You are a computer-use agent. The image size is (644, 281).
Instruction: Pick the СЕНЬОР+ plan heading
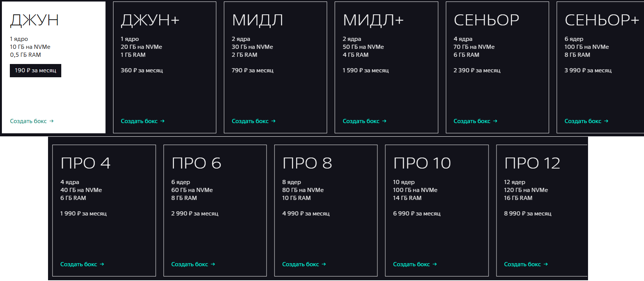pyautogui.click(x=601, y=20)
